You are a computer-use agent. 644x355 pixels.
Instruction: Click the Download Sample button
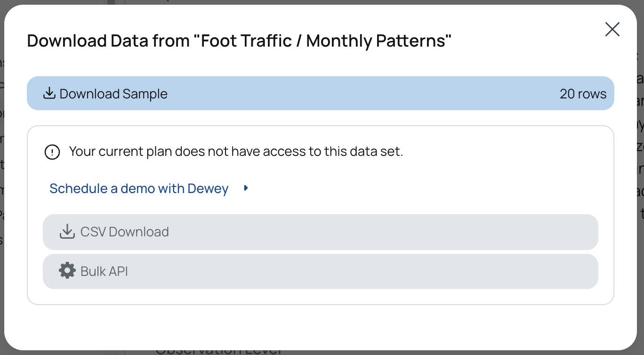(320, 93)
